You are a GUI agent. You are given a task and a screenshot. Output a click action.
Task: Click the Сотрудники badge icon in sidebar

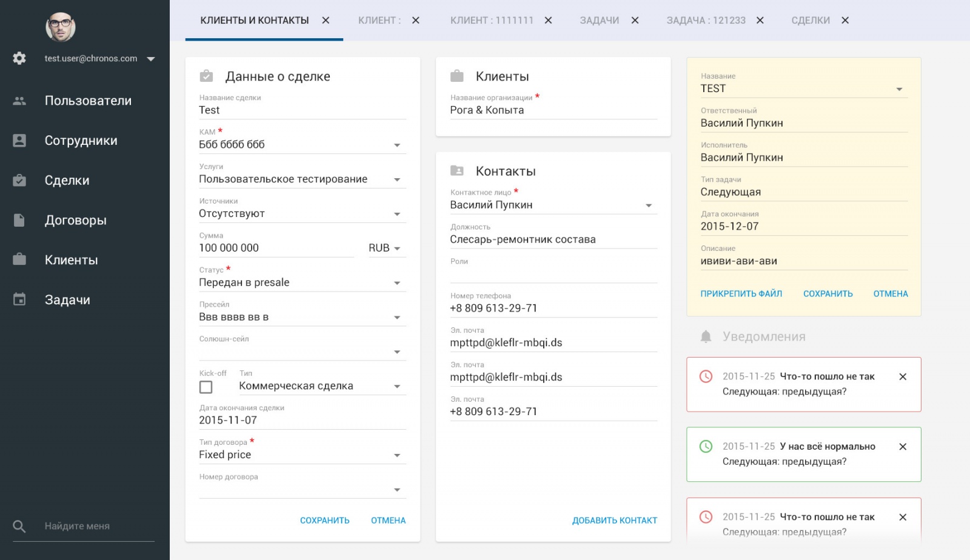coord(19,141)
